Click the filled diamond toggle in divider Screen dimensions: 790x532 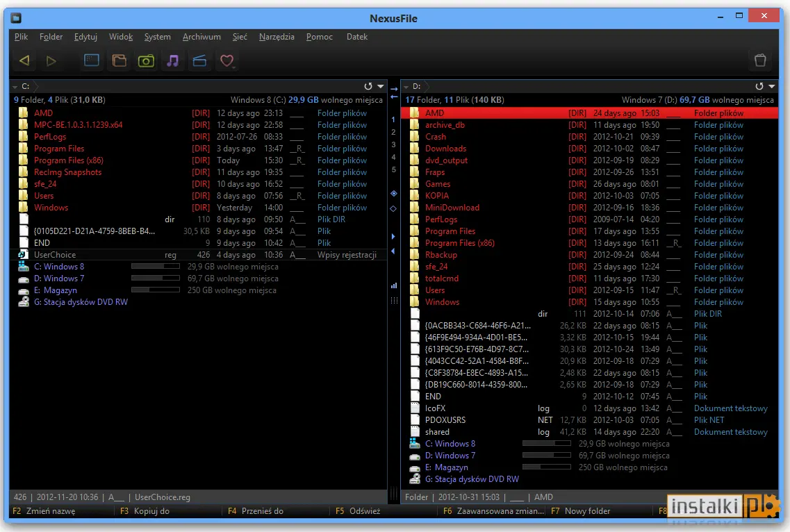pyautogui.click(x=393, y=194)
